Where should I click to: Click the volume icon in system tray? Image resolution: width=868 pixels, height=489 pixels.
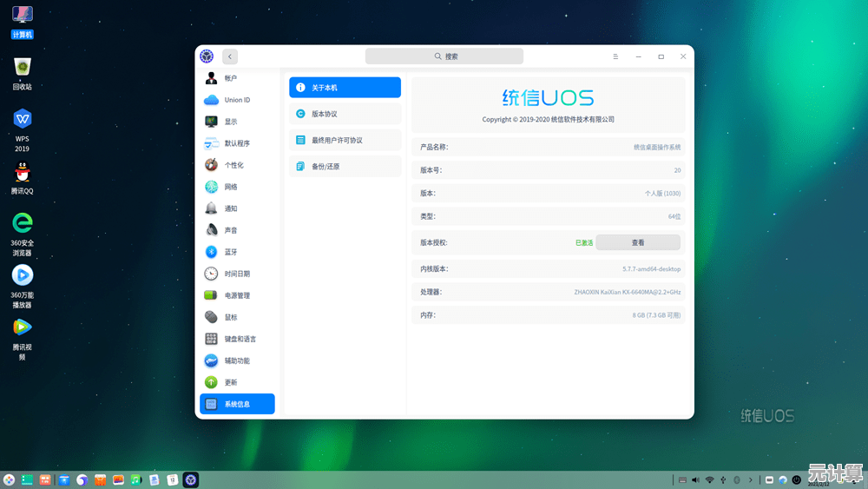[x=696, y=479]
